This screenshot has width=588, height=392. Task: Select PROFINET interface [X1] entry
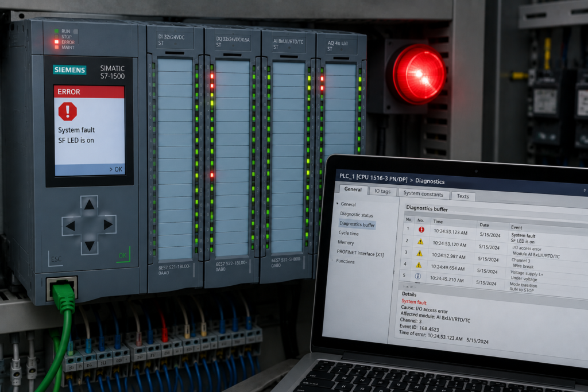pyautogui.click(x=360, y=253)
